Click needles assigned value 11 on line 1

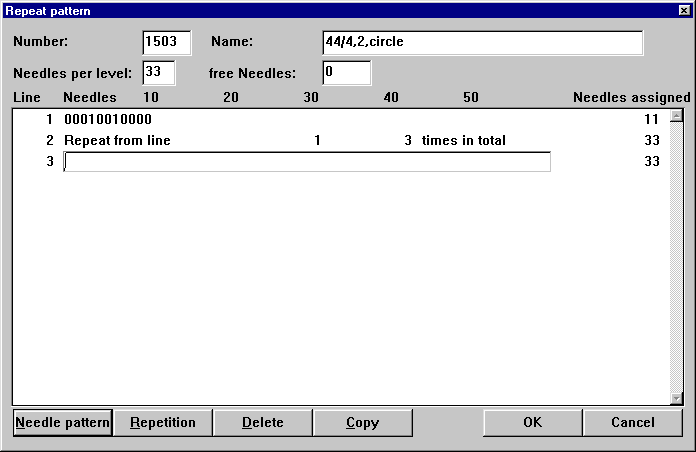click(x=651, y=119)
